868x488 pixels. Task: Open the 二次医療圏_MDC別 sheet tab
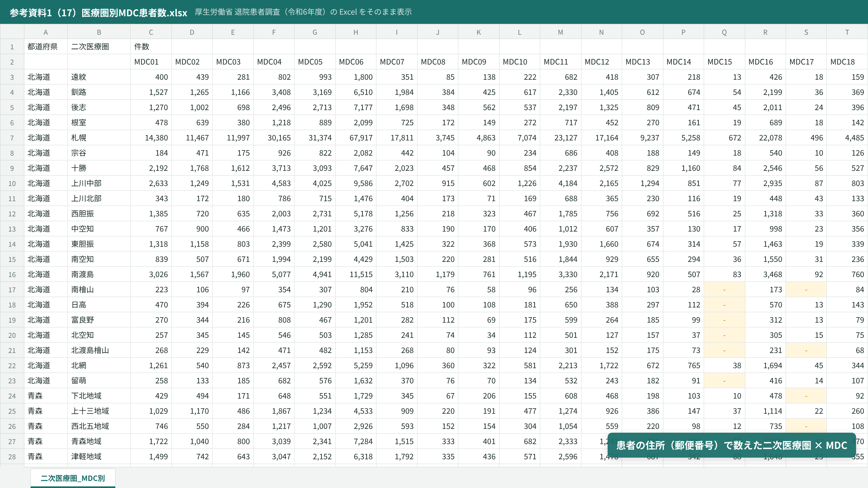pos(73,478)
